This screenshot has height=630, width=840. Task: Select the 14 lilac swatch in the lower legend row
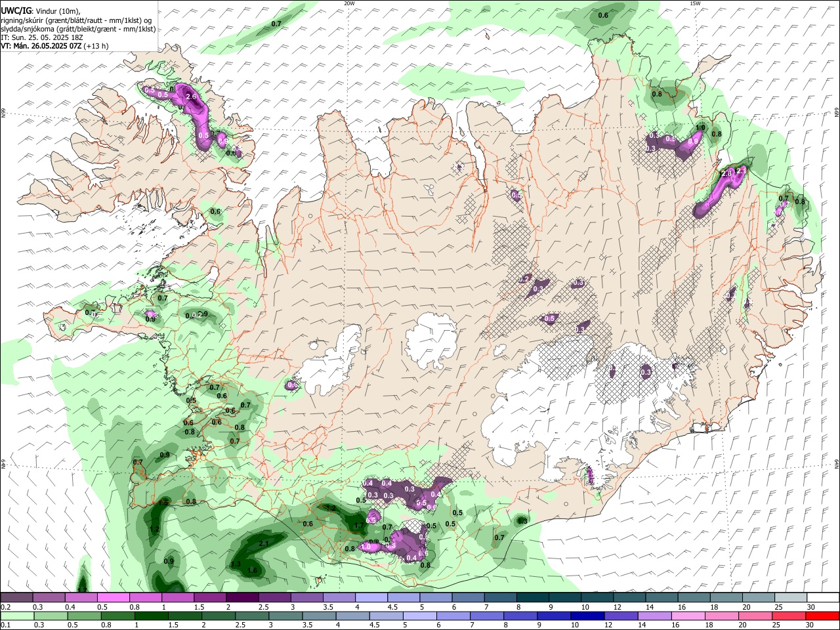(x=654, y=616)
